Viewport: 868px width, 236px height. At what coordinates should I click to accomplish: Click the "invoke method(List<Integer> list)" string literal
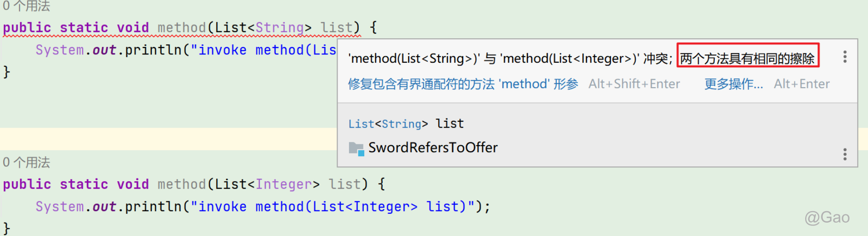333,206
